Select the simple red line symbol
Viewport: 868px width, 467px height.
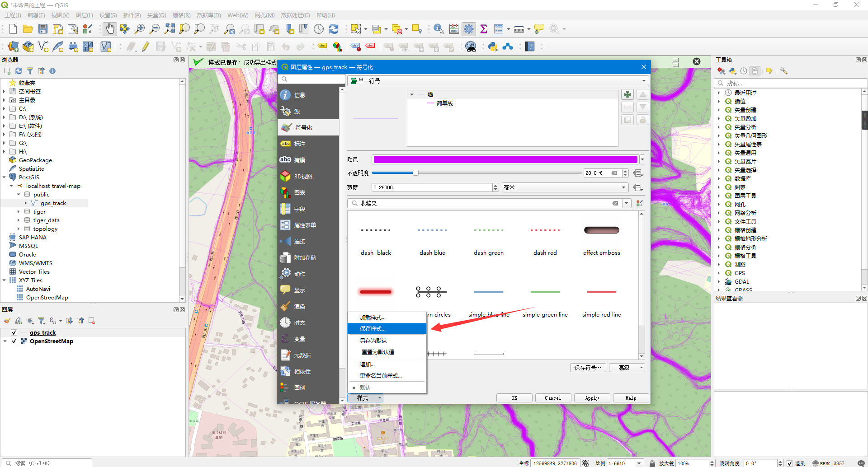(601, 292)
